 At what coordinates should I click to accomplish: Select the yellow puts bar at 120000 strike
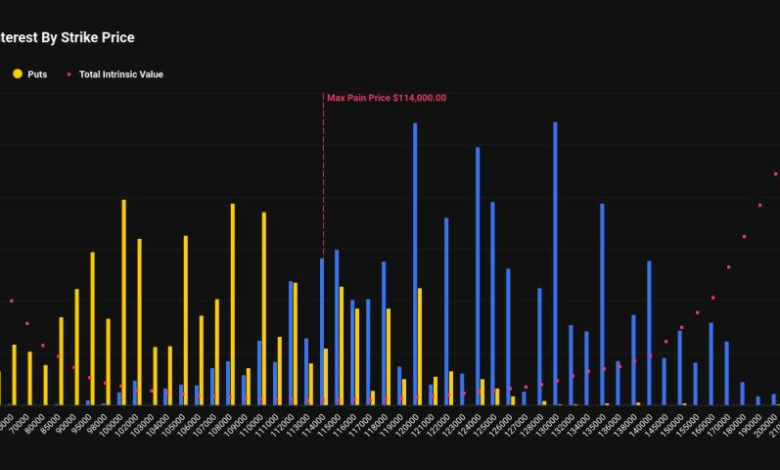[420, 345]
